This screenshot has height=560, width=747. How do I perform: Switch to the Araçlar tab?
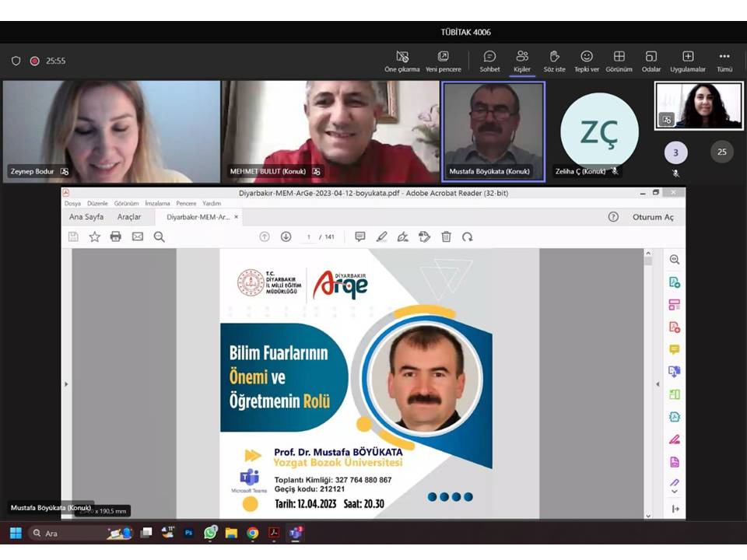129,217
